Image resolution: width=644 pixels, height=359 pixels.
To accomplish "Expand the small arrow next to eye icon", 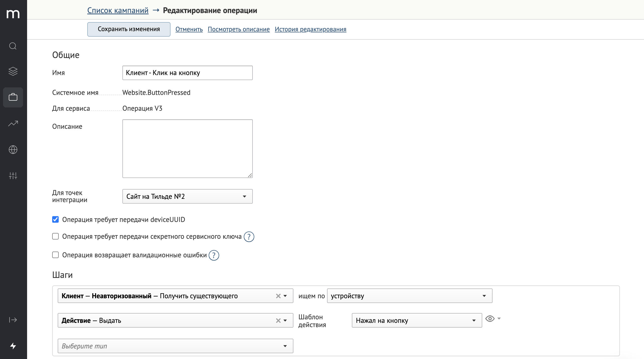I will pos(499,319).
